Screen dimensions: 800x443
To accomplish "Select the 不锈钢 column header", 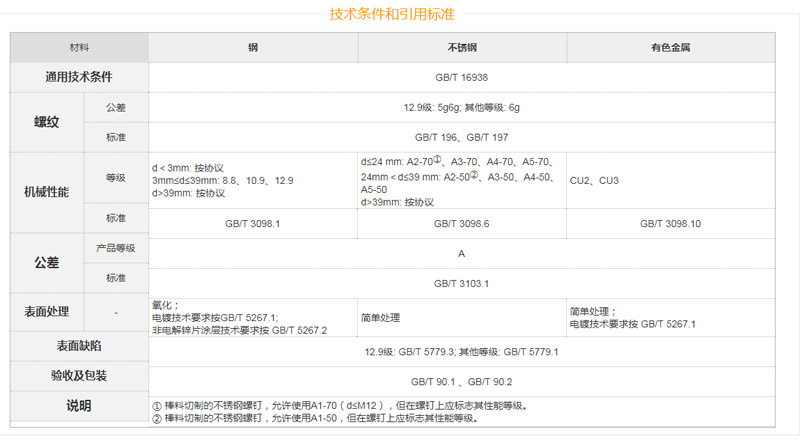I will [x=461, y=47].
